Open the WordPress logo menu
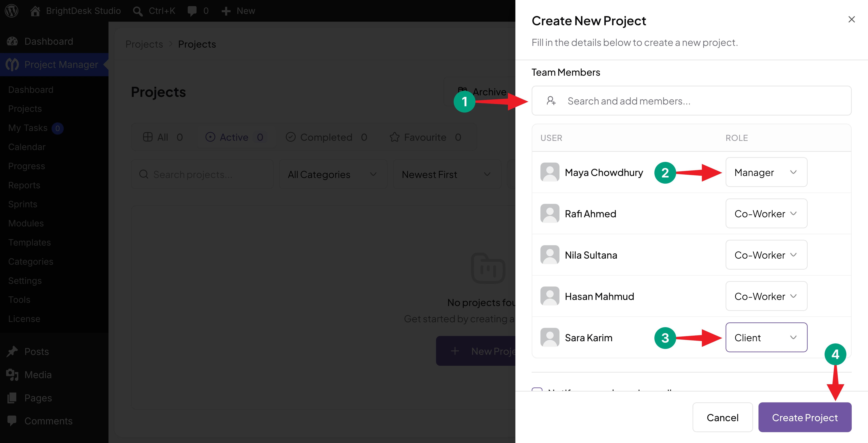Screen dimensions: 868x443 click(x=12, y=11)
